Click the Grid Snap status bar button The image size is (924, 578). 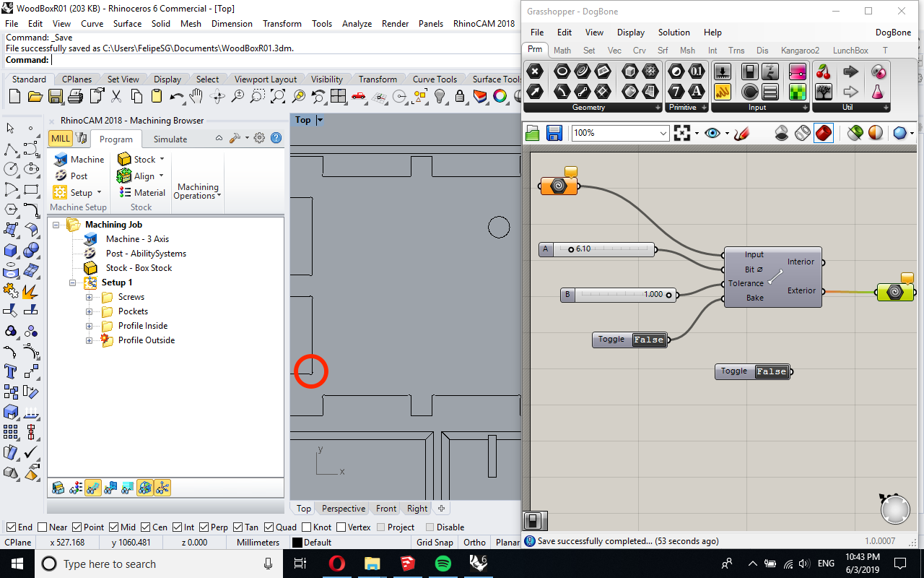(435, 543)
